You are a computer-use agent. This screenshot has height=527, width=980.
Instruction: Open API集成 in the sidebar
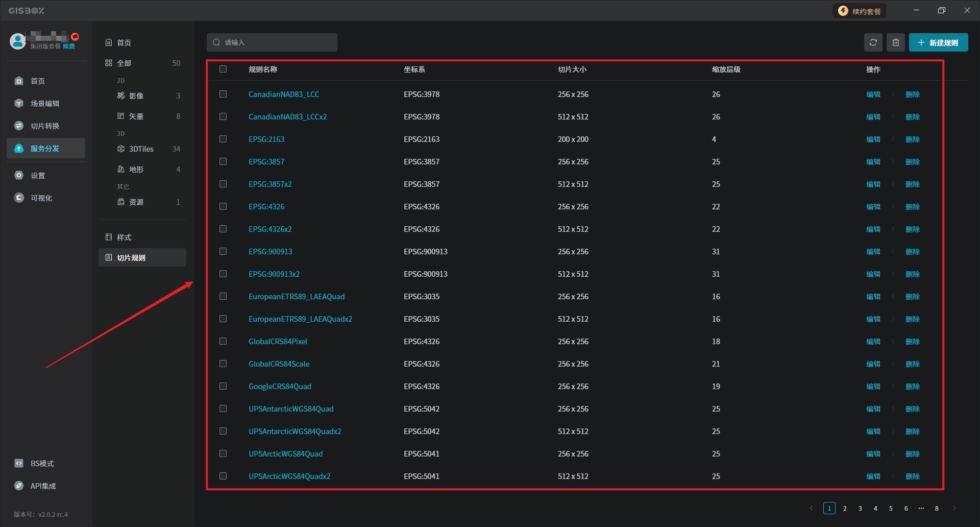click(x=43, y=486)
